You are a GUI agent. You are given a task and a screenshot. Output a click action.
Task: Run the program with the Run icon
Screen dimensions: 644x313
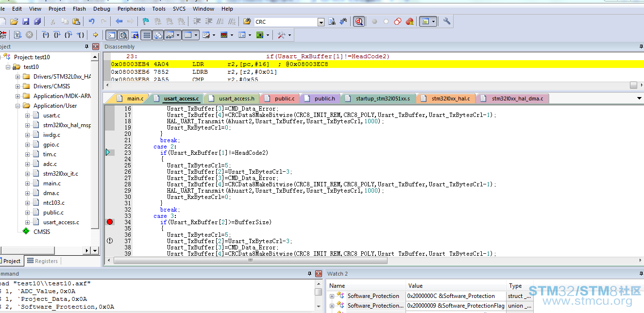(18, 35)
